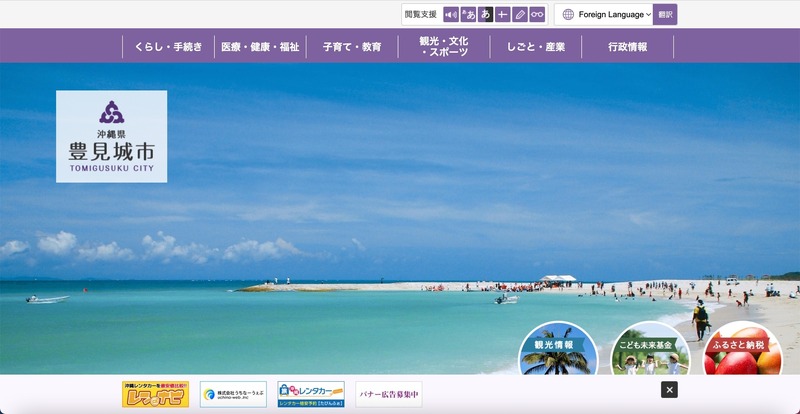The image size is (800, 414).
Task: Click the glasses icon in accessibility toolbar
Action: (537, 14)
